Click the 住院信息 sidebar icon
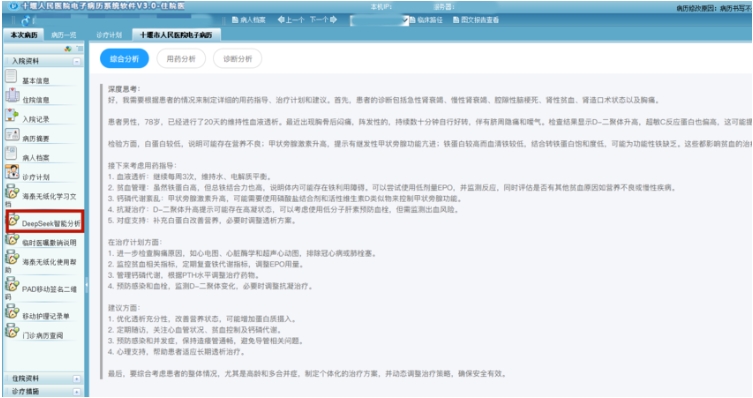This screenshot has width=753, height=398. point(12,95)
